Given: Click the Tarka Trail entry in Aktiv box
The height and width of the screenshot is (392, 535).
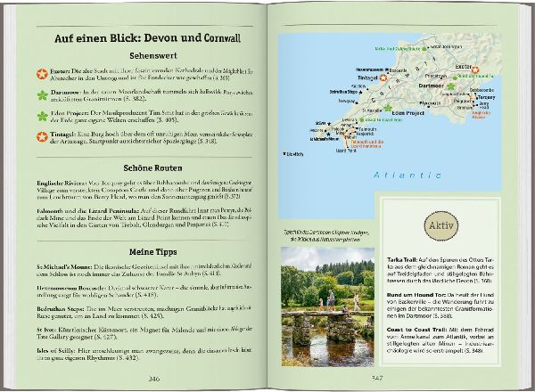Looking at the screenshot, I should click(x=440, y=270).
